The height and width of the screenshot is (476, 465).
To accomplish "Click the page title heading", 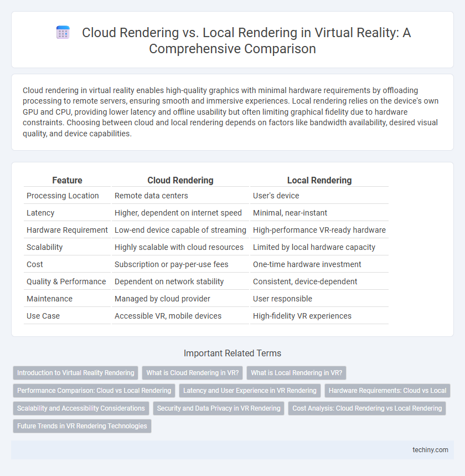I will 246,40.
